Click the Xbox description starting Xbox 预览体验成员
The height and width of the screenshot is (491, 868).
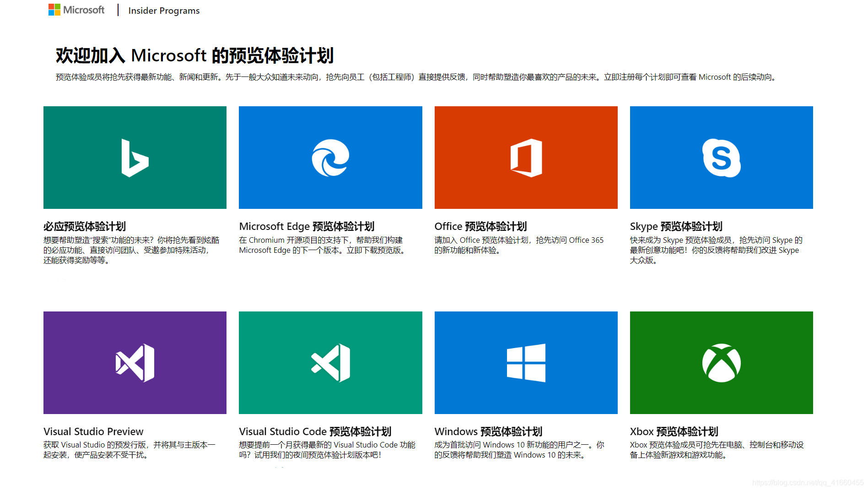point(717,450)
